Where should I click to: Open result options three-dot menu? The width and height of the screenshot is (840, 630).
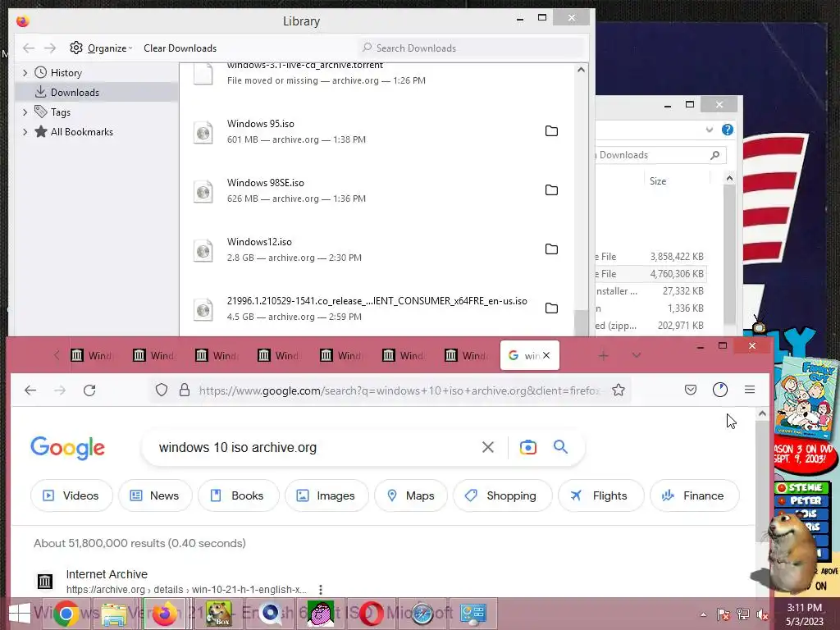321,590
